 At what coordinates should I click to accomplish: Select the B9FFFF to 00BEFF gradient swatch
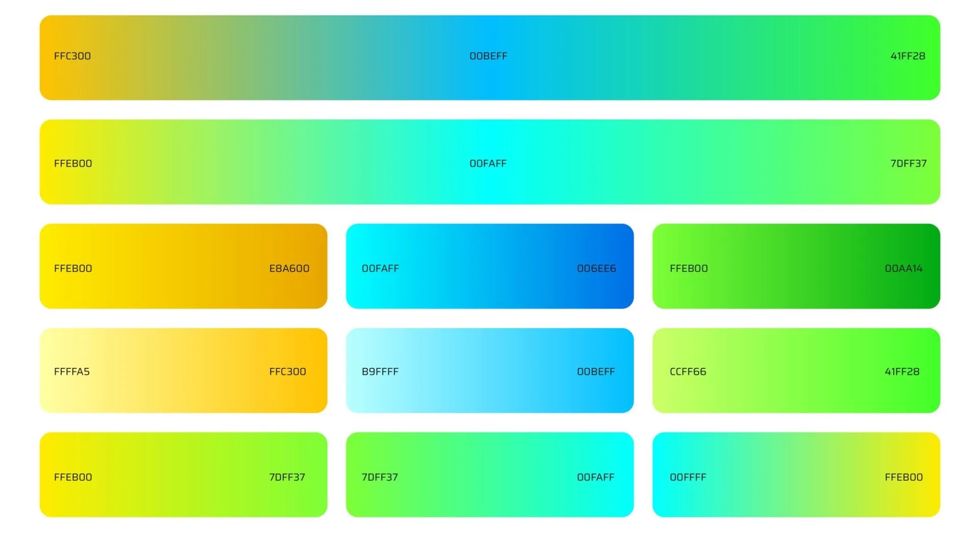click(490, 371)
